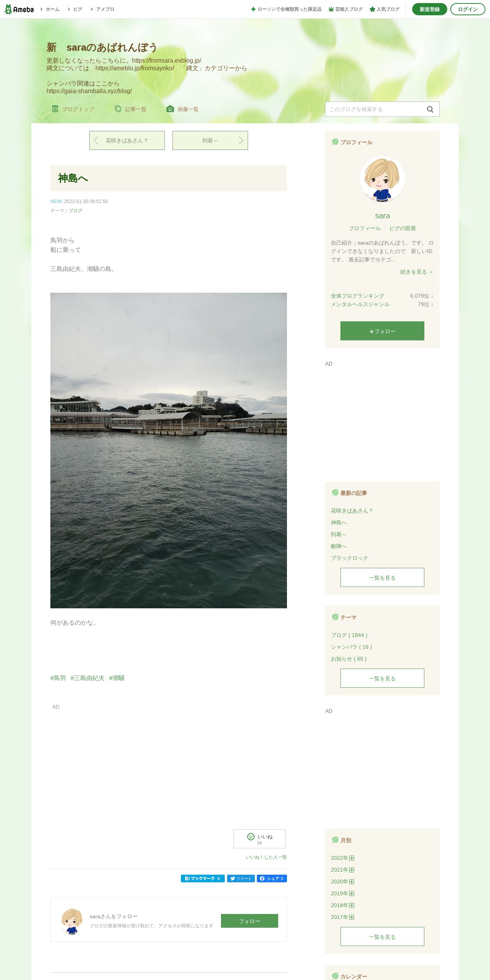Open the 人気ブログ menu item
This screenshot has height=980, width=490.
384,9
